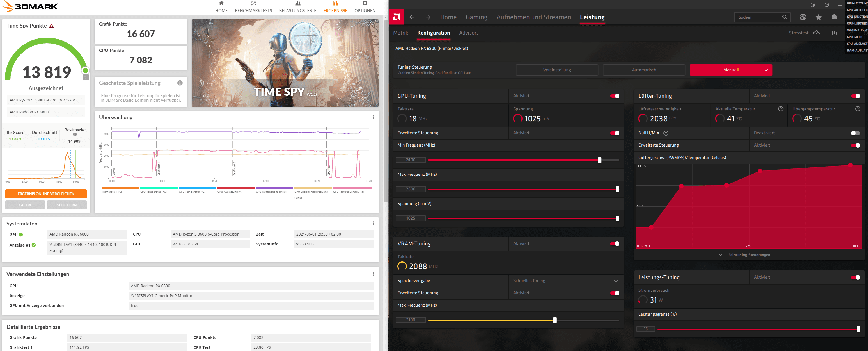Expand Feintuning-Steuerungen
Screen dimensions: 868x351
click(x=745, y=255)
